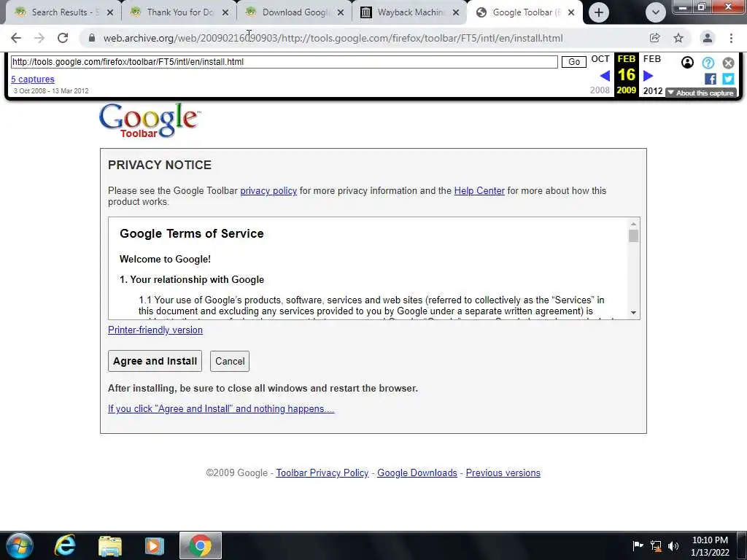Open the tab search dropdown arrow
Image resolution: width=747 pixels, height=560 pixels.
tap(656, 12)
